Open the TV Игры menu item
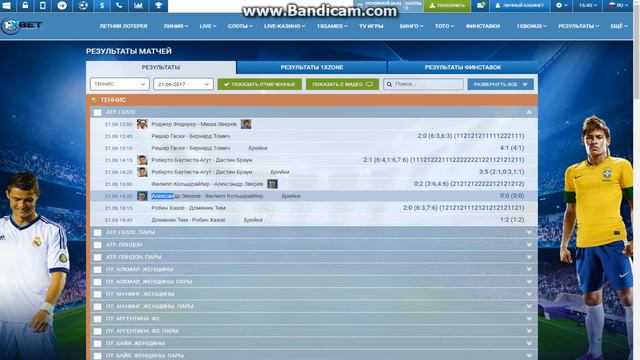This screenshot has height=360, width=640. click(x=371, y=26)
